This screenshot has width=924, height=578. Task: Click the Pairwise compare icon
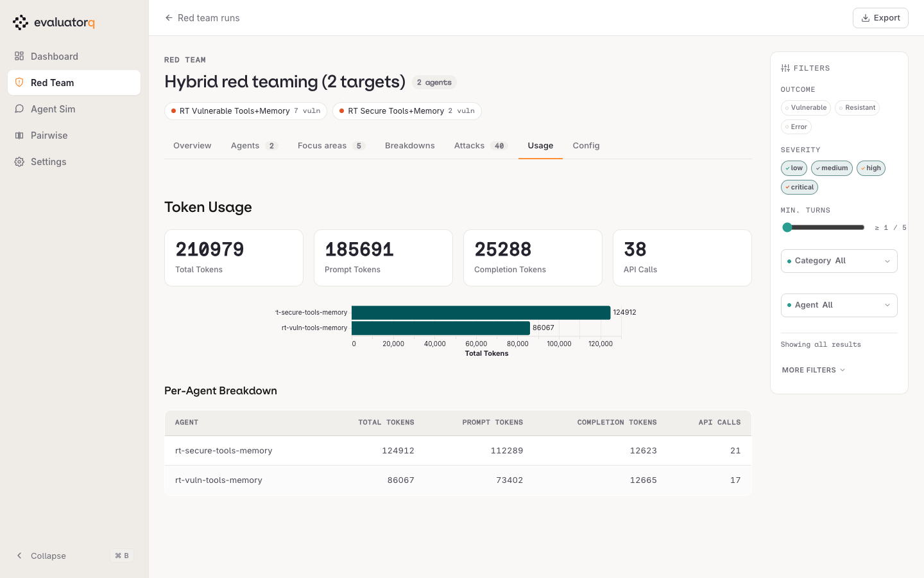coord(19,136)
